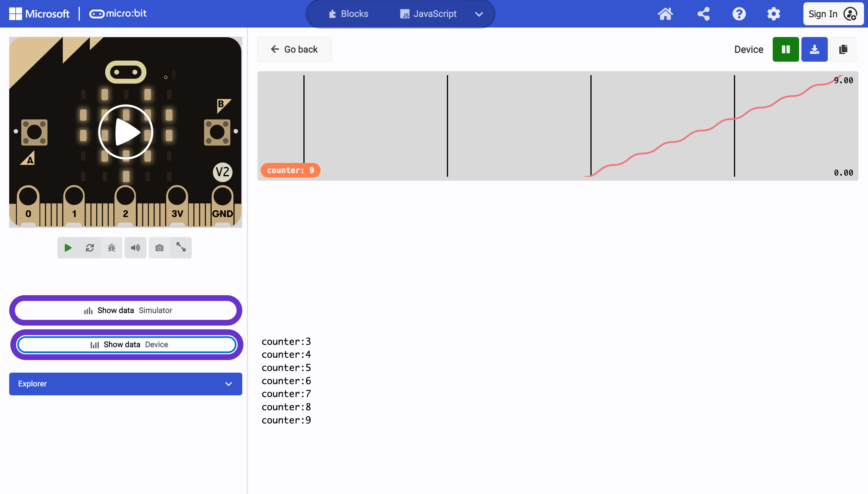Open the Settings gear menu

coord(774,14)
